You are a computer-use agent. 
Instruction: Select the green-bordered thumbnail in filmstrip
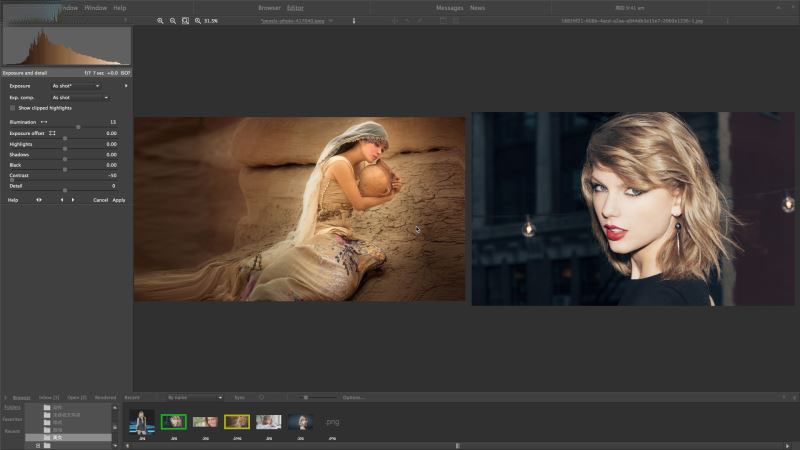pyautogui.click(x=173, y=421)
